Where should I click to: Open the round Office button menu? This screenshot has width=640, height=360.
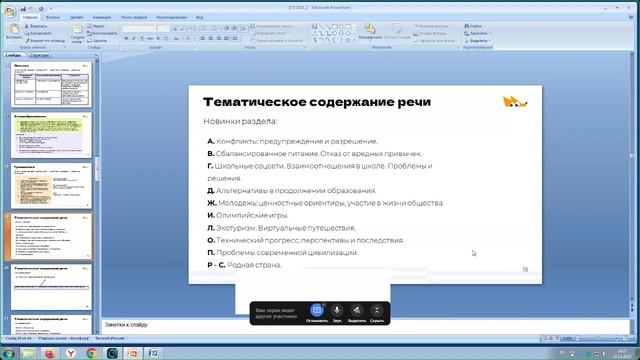10,11
